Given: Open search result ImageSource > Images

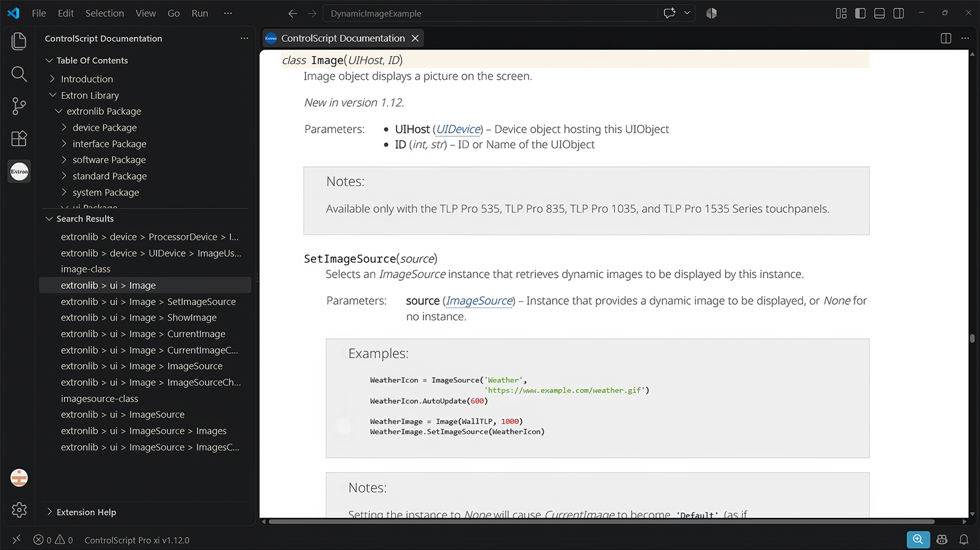Looking at the screenshot, I should (146, 431).
